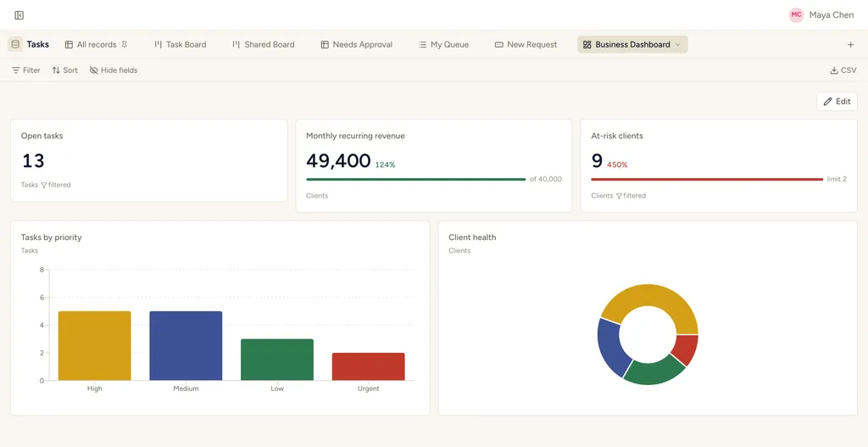Click the blue Medium priority bar
868x447 pixels.
click(186, 345)
